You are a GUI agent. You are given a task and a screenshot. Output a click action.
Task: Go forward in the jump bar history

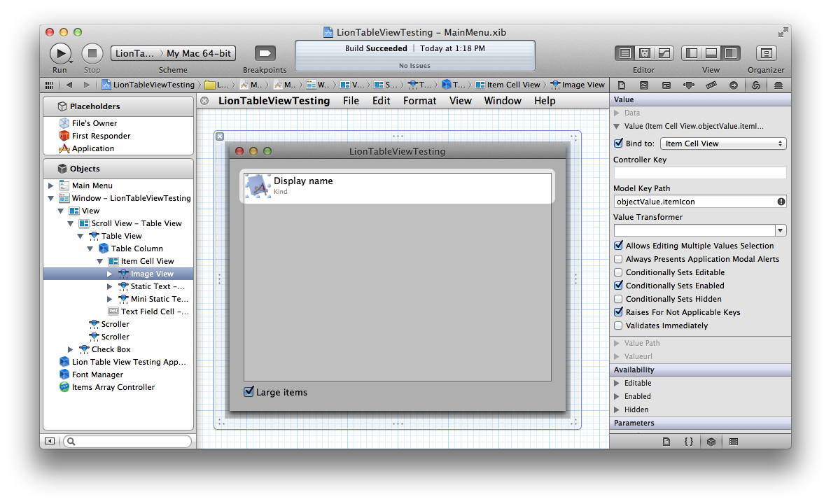coord(86,85)
